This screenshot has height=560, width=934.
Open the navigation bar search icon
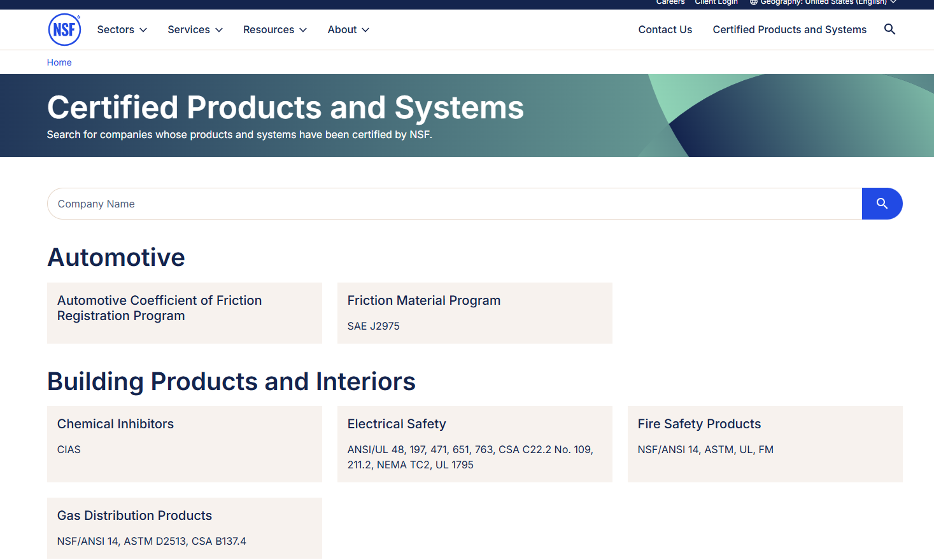889,29
